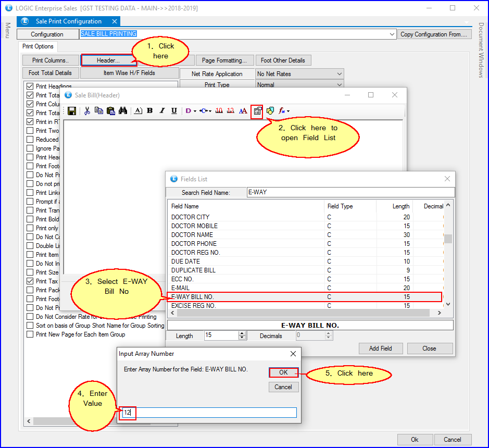Uncheck the Print Headings checkbox
Viewport: 489px width, 448px height.
point(30,86)
